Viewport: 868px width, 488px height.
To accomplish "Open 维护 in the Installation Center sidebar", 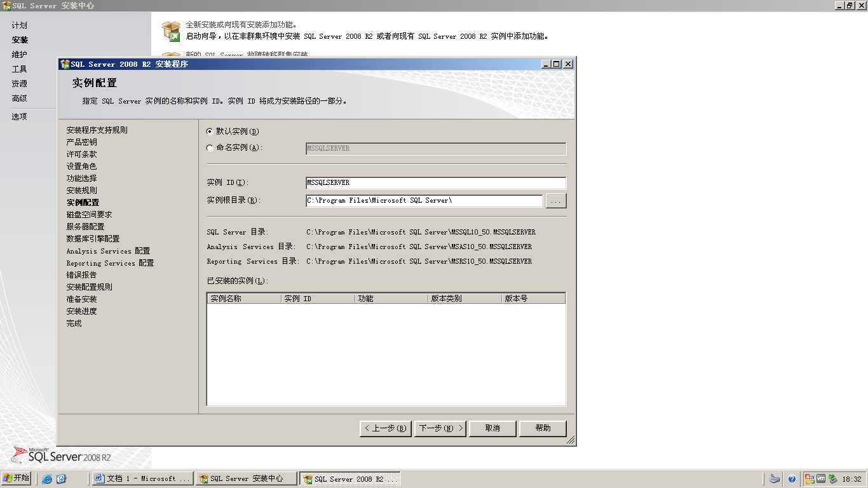I will coord(20,55).
